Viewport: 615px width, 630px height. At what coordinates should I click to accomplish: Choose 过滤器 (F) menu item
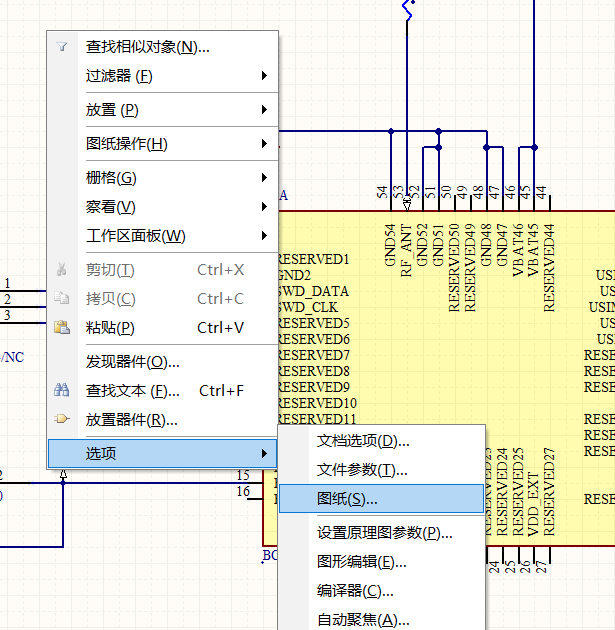[x=162, y=76]
